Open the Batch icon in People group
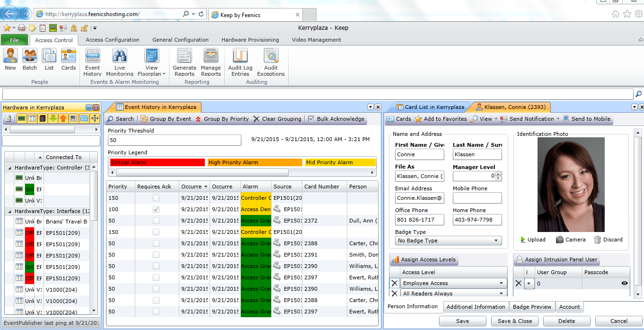The image size is (644, 330). pyautogui.click(x=29, y=62)
